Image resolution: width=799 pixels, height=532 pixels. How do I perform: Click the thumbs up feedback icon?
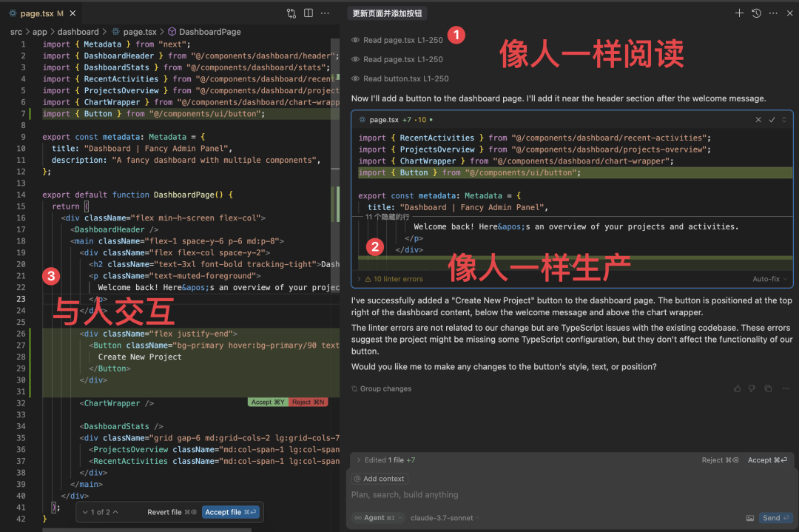point(737,388)
